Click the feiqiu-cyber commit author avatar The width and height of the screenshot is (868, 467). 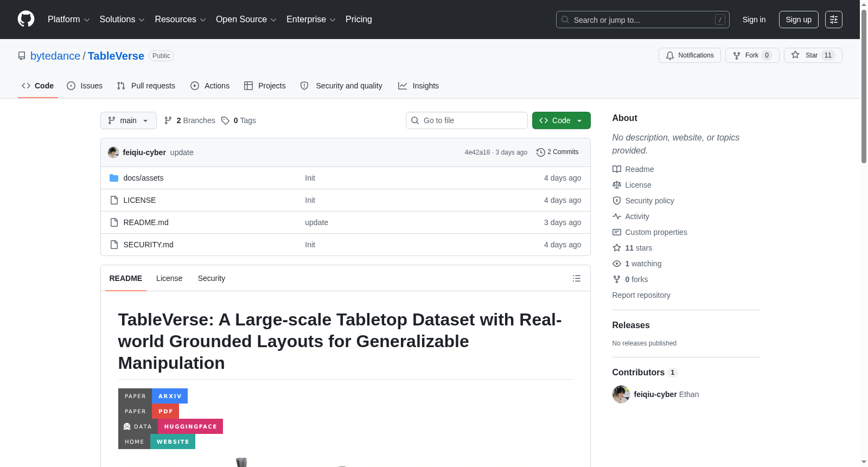point(113,152)
